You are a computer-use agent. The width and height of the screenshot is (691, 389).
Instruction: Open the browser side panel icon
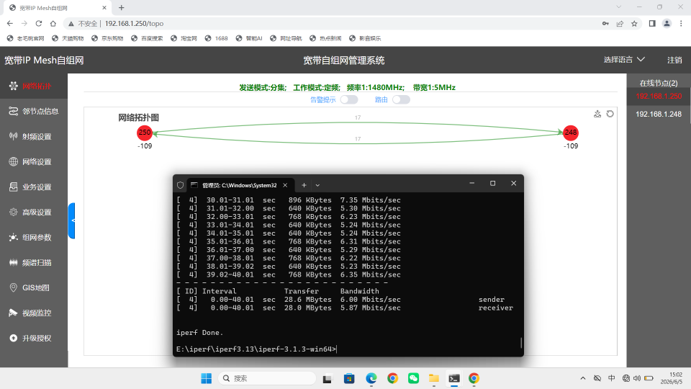(652, 23)
